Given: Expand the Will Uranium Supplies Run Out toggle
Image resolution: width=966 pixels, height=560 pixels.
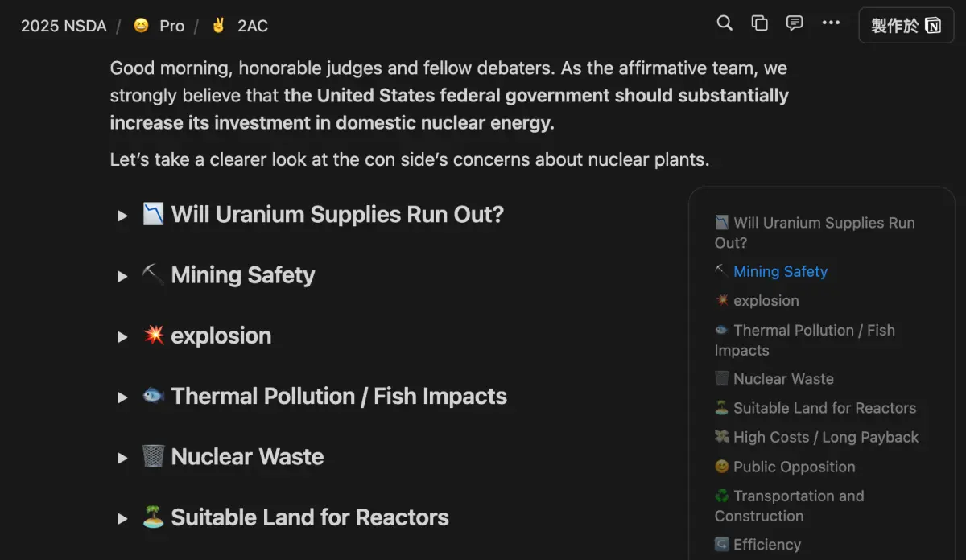Looking at the screenshot, I should (x=122, y=216).
